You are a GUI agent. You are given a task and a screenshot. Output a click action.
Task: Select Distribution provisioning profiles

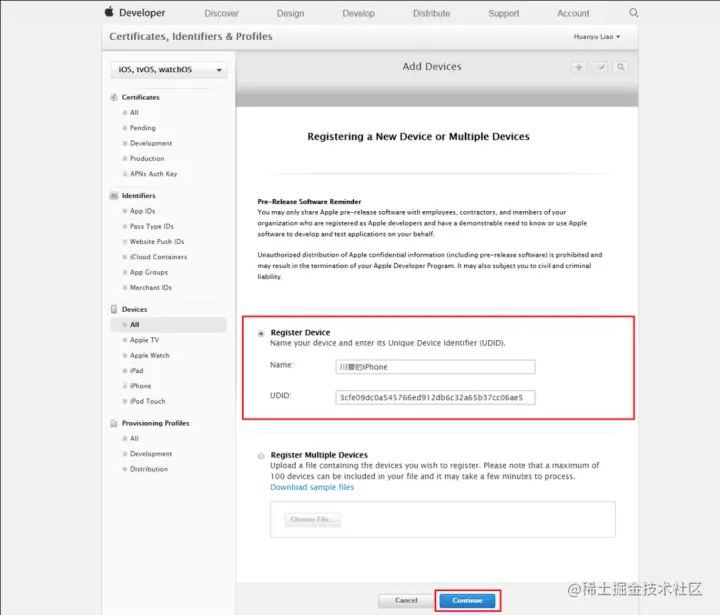[149, 469]
